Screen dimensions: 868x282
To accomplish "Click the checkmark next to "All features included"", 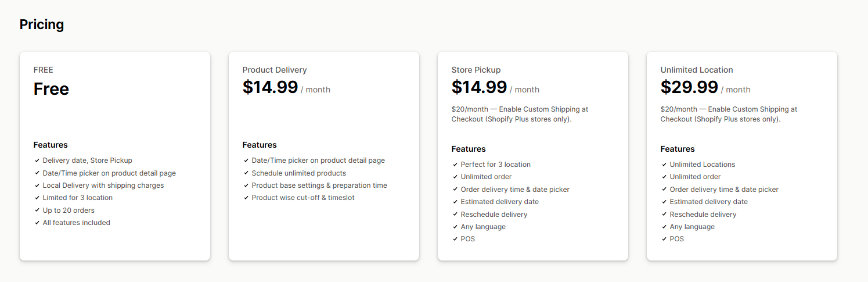I will point(37,223).
